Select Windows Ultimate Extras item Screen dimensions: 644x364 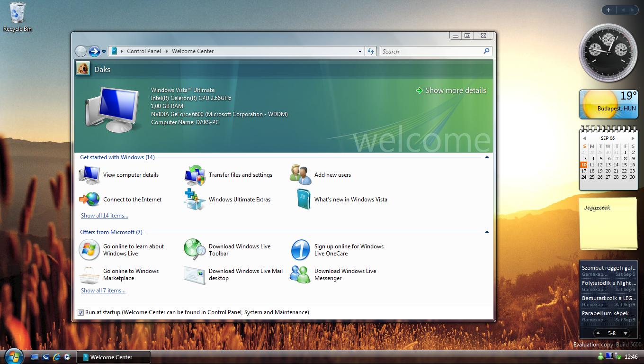point(228,200)
